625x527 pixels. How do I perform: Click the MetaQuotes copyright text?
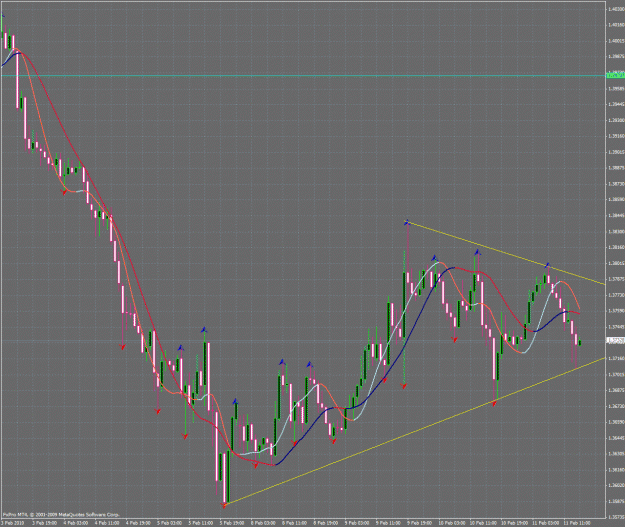(61, 515)
